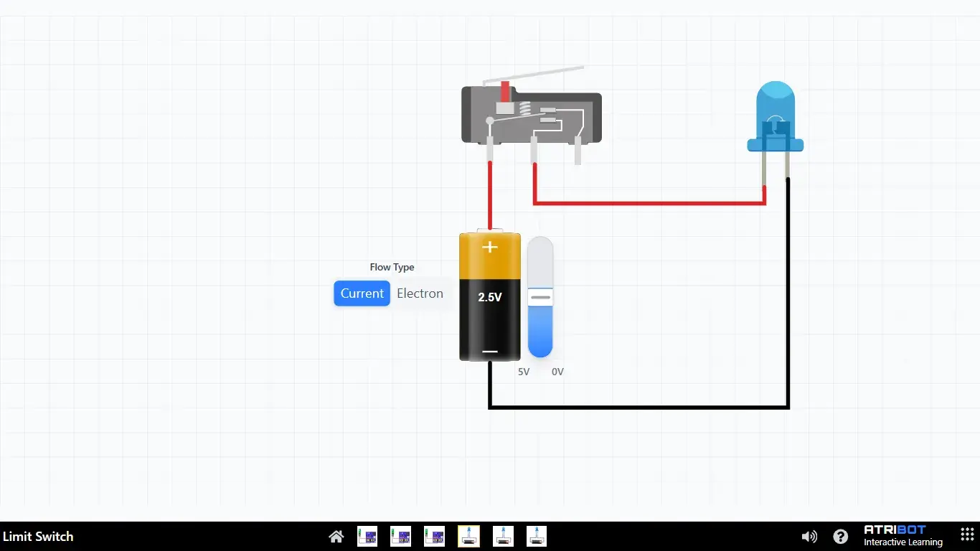Click the blue LED
The height and width of the screenshot is (551, 980).
coord(776,115)
